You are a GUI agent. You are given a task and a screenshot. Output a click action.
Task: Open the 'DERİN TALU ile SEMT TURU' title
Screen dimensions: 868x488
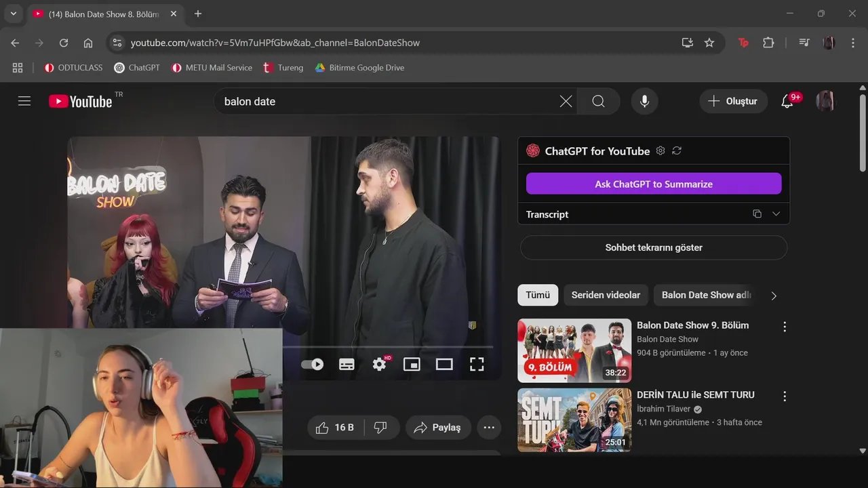[696, 394]
